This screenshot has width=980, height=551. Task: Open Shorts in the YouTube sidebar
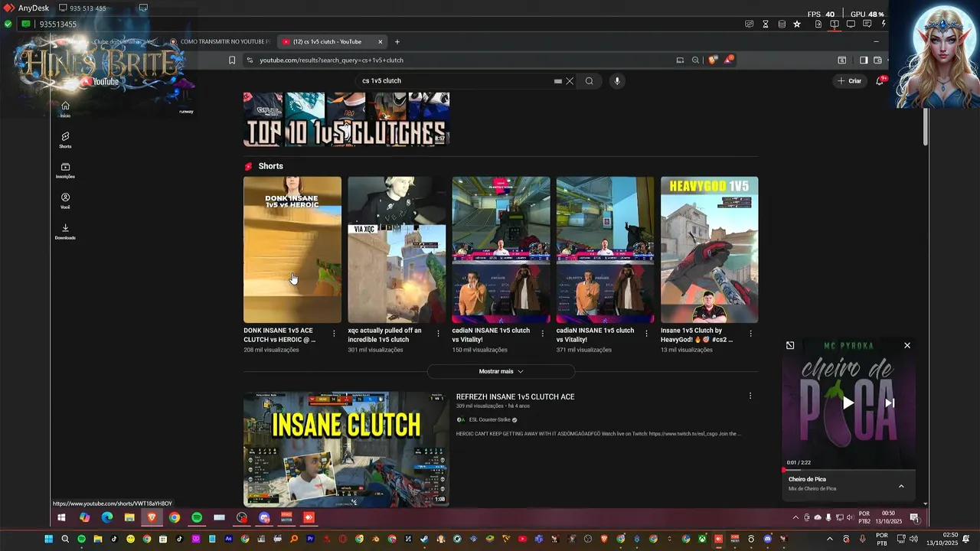point(65,139)
